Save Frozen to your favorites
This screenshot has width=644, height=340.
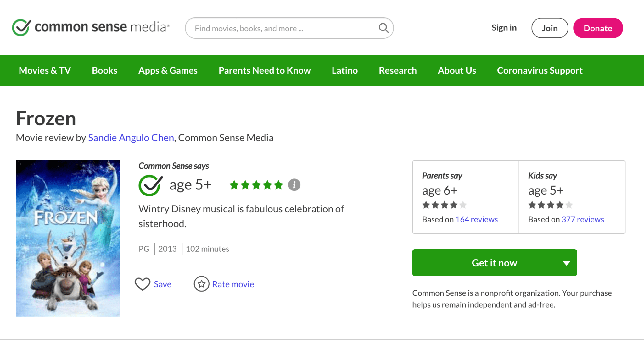(162, 284)
